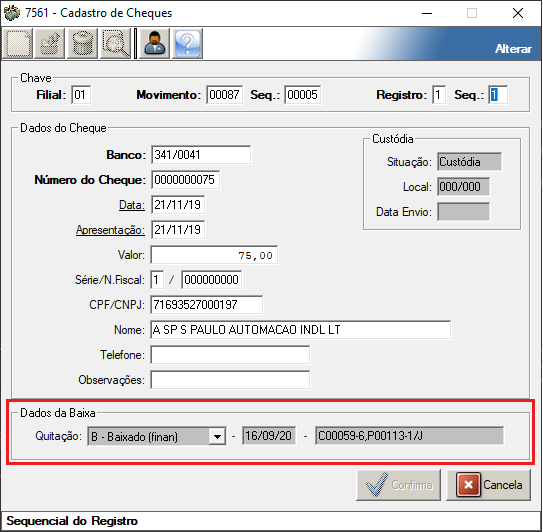Click the user person toolbar icon
Image resolution: width=543 pixels, height=532 pixels.
[x=154, y=44]
